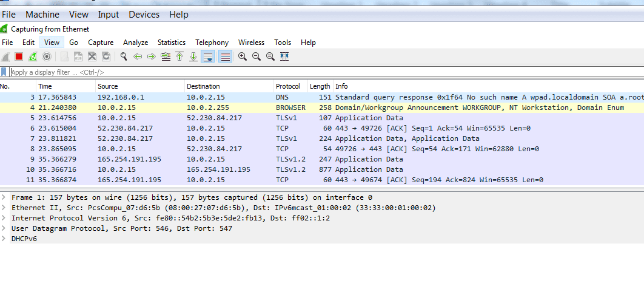644x283 pixels.
Task: Open the Statistics menu
Action: pyautogui.click(x=172, y=43)
